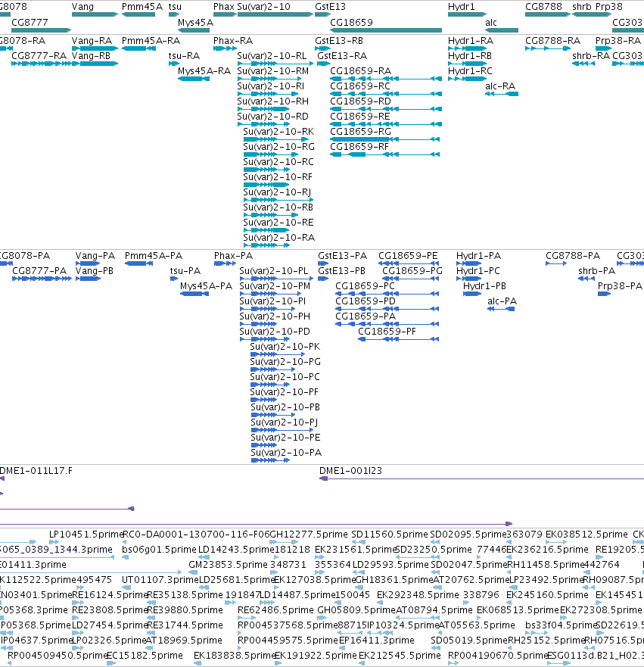Click the GstE13 gene label
This screenshot has width=644, height=667.
330,6
